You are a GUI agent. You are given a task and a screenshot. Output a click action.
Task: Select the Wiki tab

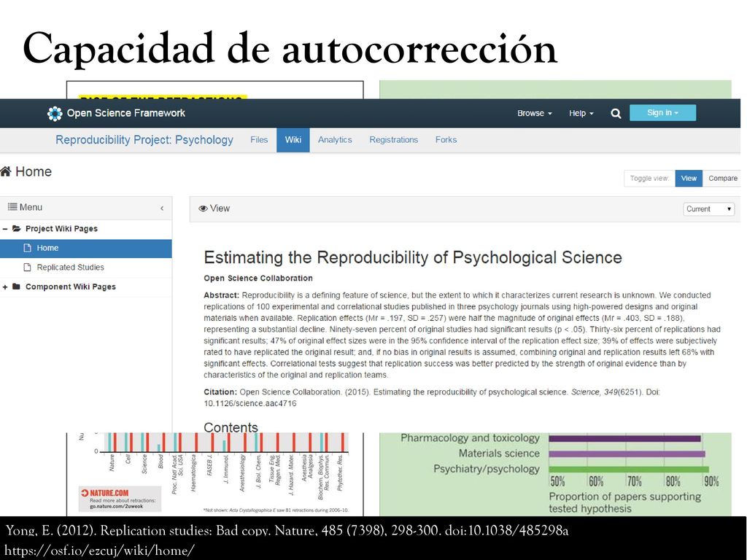[x=293, y=140]
